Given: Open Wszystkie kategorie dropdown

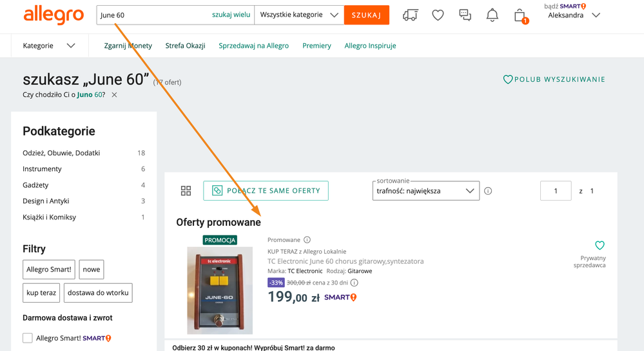Looking at the screenshot, I should click(x=299, y=15).
